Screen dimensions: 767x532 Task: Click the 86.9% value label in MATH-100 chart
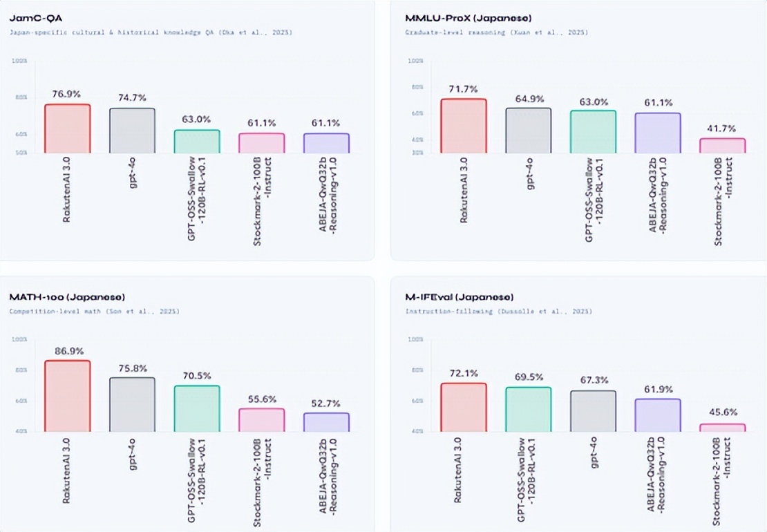coord(67,350)
